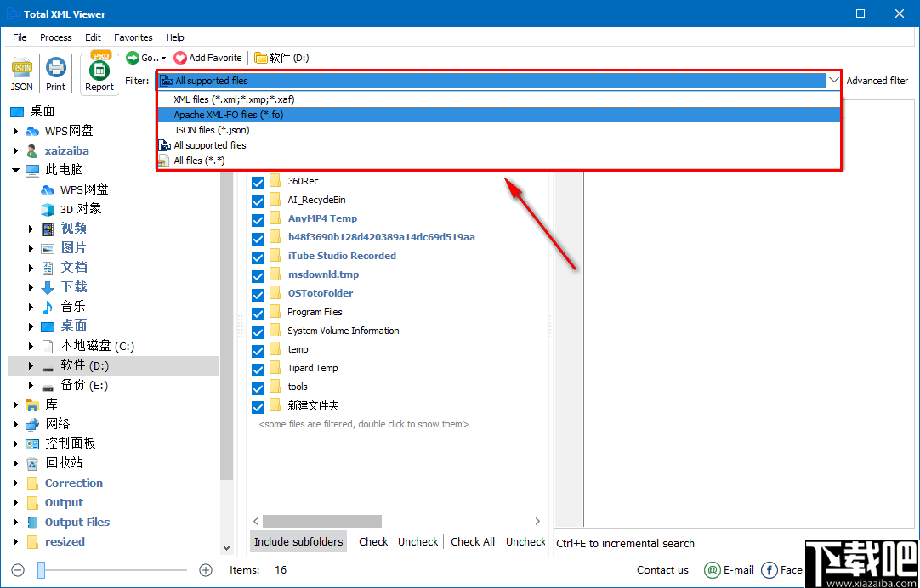Collapse the Filter dropdown arrow
This screenshot has width=920, height=588.
834,81
